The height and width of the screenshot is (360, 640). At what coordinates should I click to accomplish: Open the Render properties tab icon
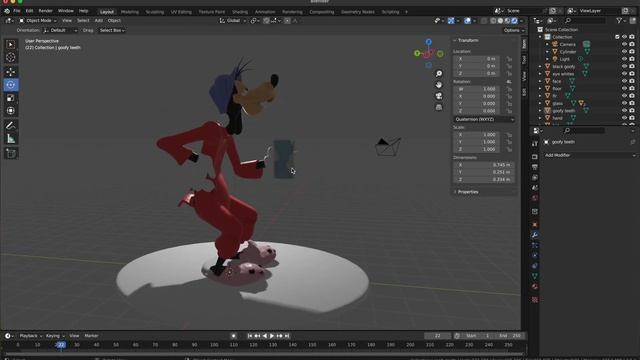(x=535, y=157)
